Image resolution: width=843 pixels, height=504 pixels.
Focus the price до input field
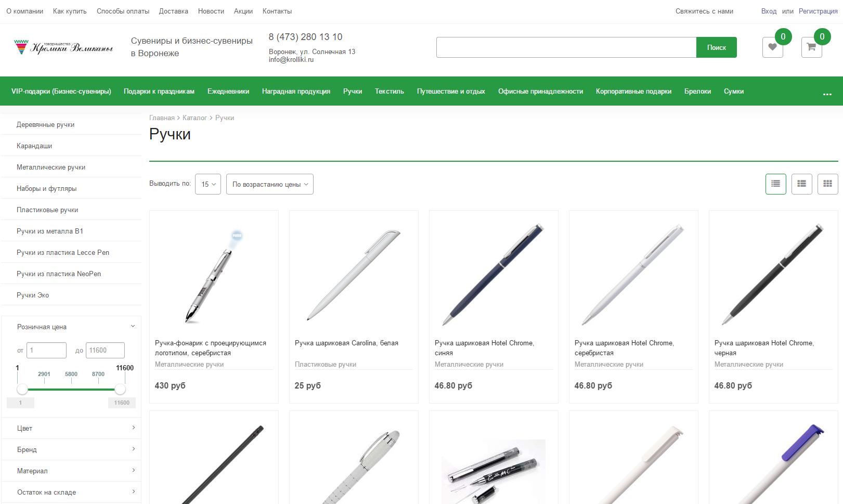(105, 350)
